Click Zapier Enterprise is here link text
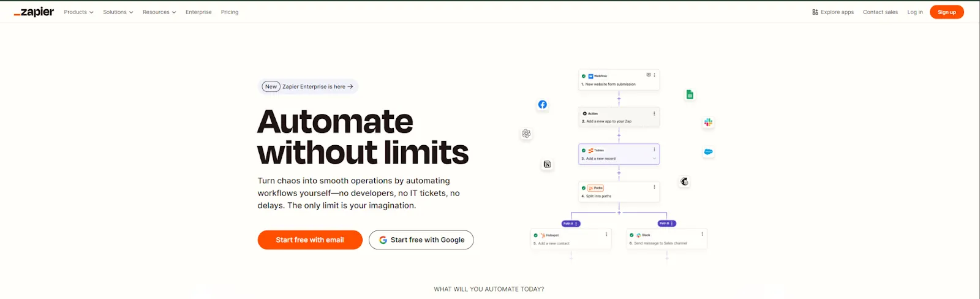Image resolution: width=980 pixels, height=299 pixels. coord(314,87)
